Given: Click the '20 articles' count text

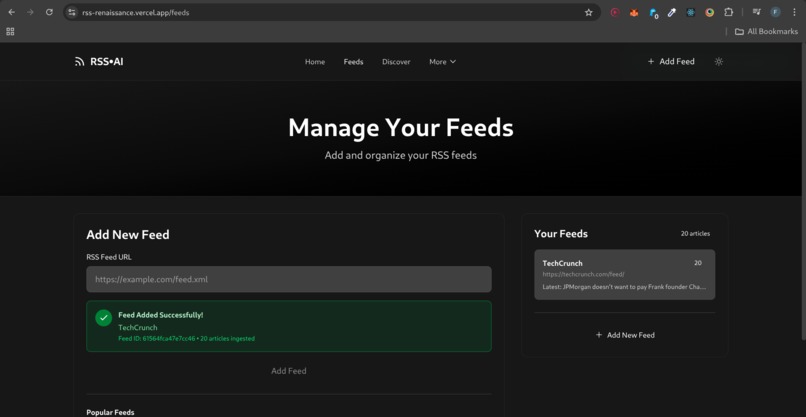Looking at the screenshot, I should (695, 233).
